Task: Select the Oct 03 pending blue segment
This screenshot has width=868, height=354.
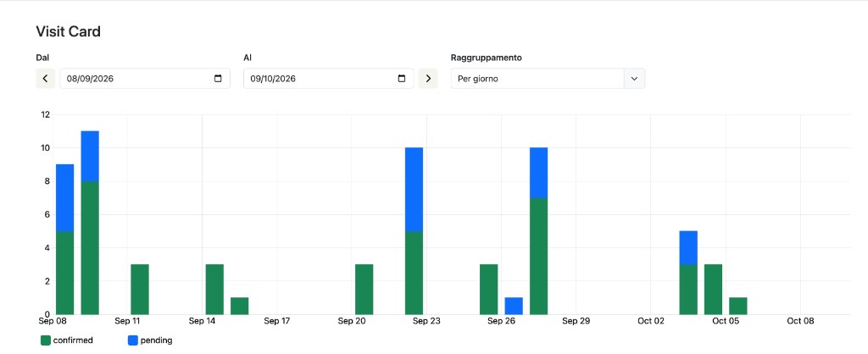Action: pyautogui.click(x=688, y=248)
